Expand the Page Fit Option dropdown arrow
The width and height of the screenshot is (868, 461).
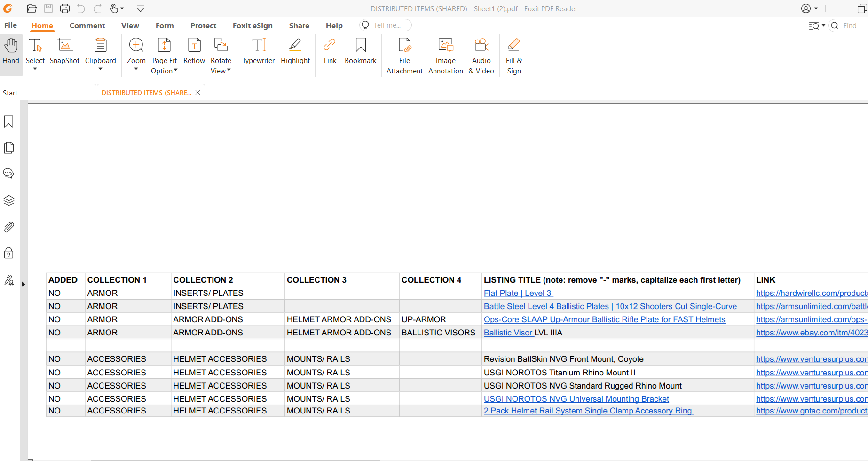pyautogui.click(x=176, y=71)
